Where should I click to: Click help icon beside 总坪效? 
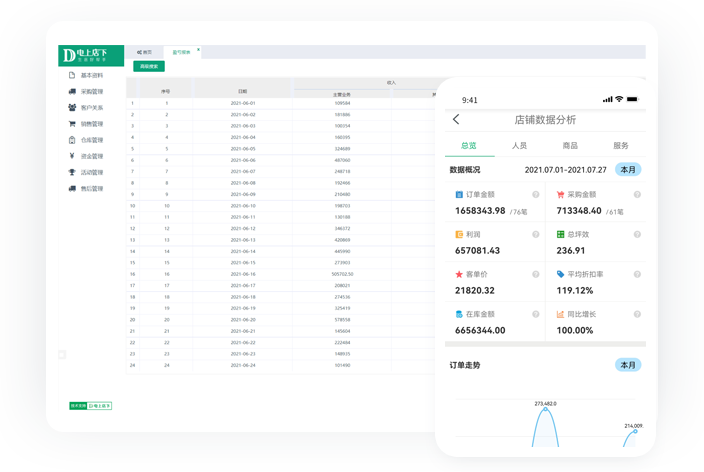click(637, 234)
